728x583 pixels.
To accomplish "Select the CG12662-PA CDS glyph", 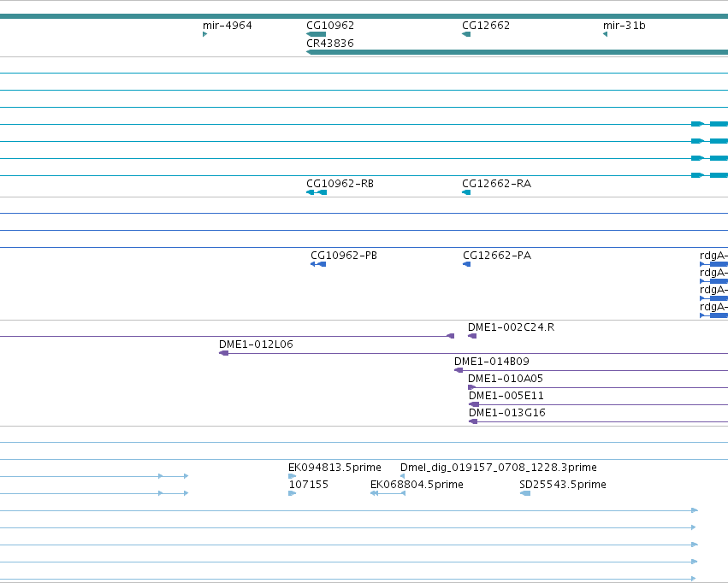I will pos(466,264).
